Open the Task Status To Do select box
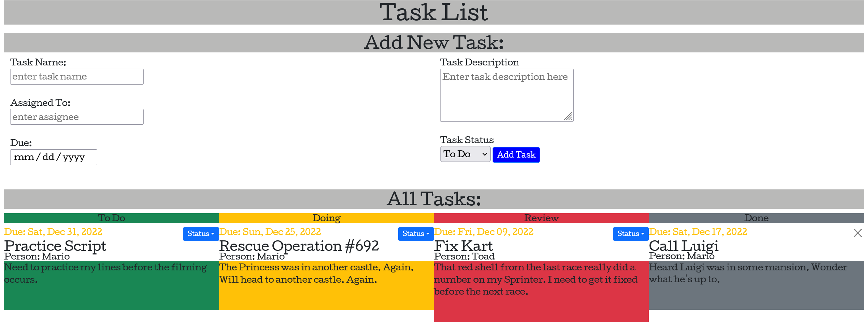This screenshot has width=868, height=330. coord(465,154)
